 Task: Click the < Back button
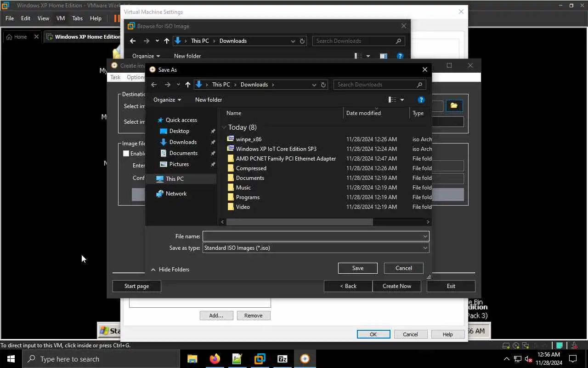point(348,286)
